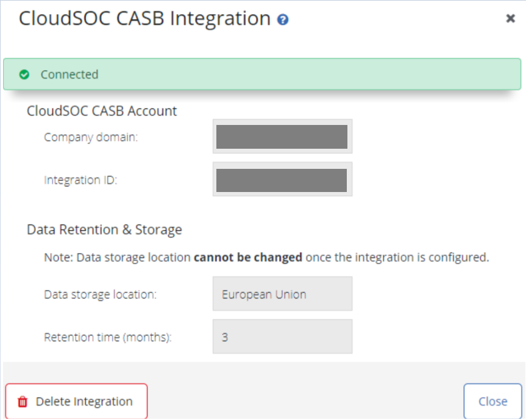Click the red trash can icon
The height and width of the screenshot is (420, 526).
23,402
